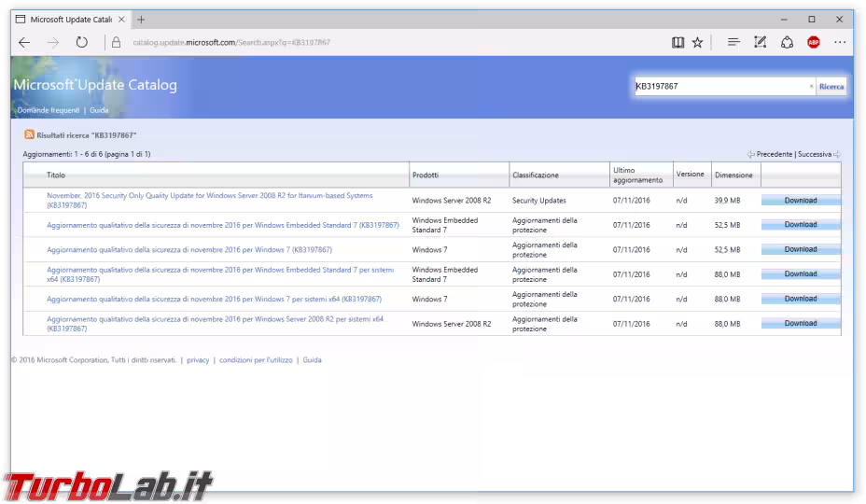Make a web note pen icon
This screenshot has width=866, height=504.
click(x=760, y=43)
